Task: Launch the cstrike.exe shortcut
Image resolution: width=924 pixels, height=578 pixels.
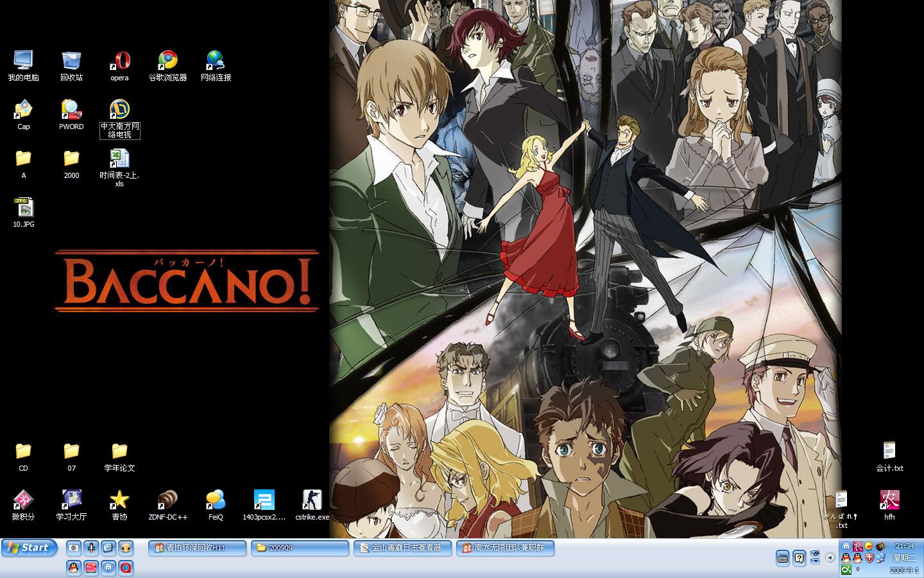Action: [x=312, y=505]
